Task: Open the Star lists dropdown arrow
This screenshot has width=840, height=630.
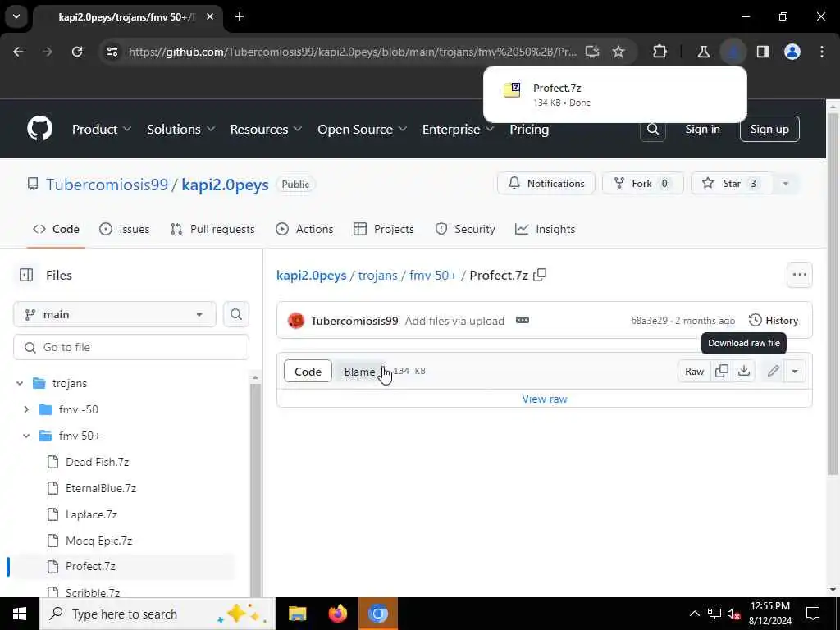Action: click(785, 184)
